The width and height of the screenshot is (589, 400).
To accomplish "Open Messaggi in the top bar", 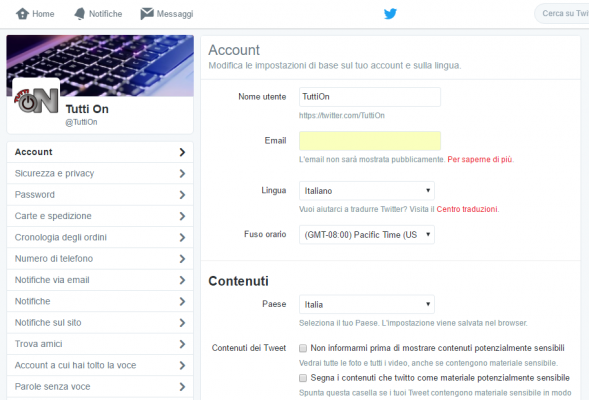I will (167, 14).
